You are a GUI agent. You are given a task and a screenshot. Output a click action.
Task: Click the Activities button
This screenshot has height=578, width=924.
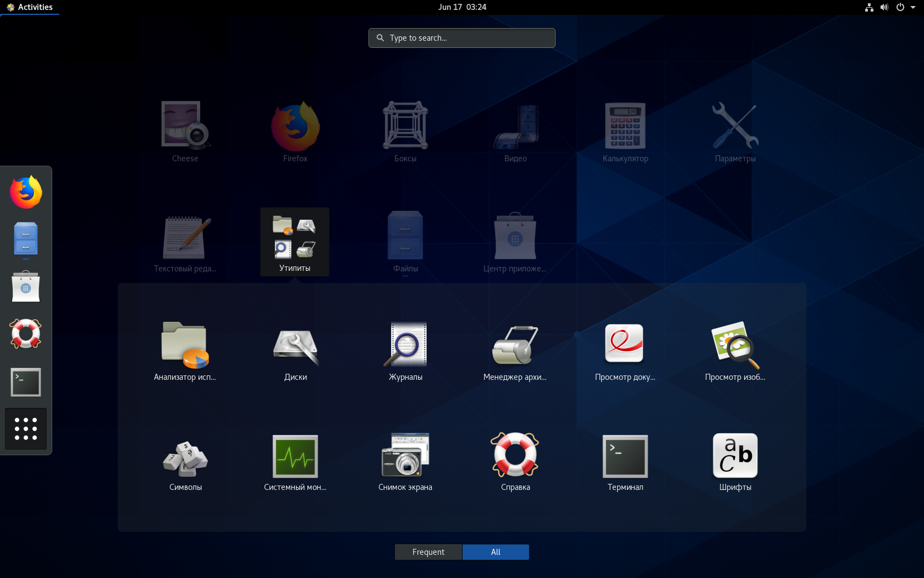30,7
